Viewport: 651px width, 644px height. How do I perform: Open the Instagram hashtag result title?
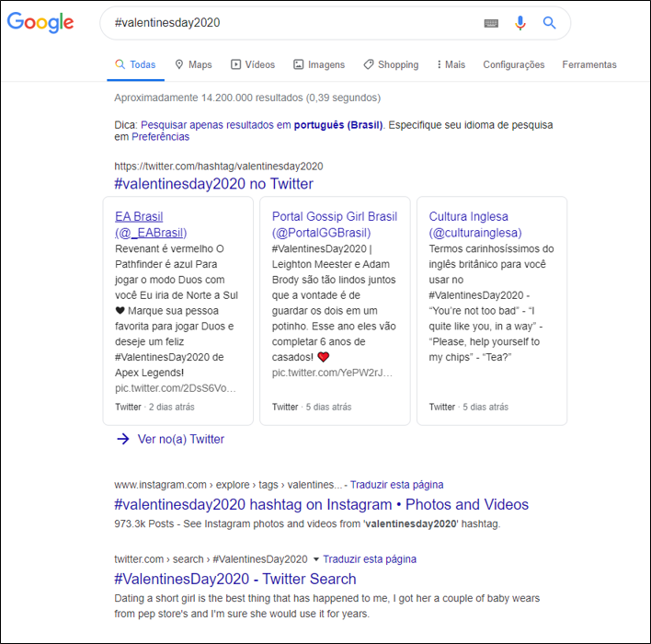tap(321, 504)
